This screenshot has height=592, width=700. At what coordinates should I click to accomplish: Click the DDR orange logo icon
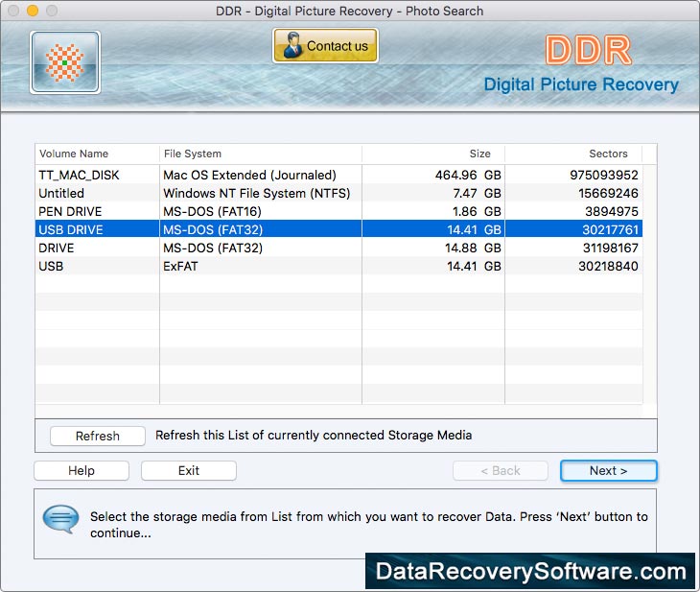tap(65, 62)
